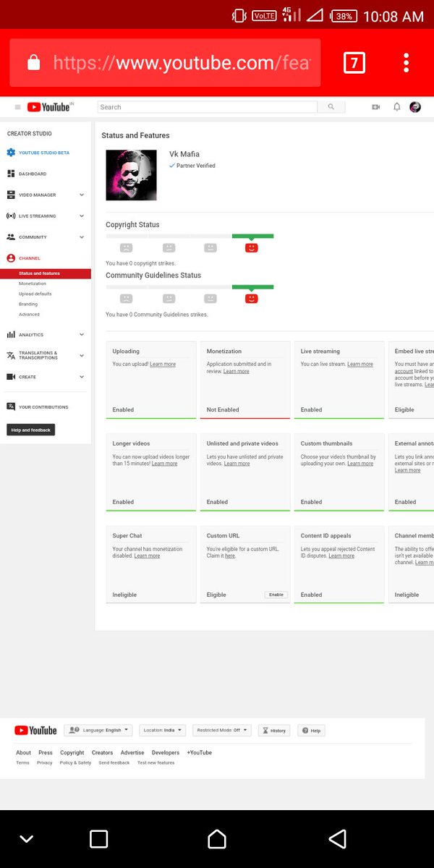Image resolution: width=434 pixels, height=868 pixels.
Task: Click the Help button in footer
Action: (x=312, y=731)
